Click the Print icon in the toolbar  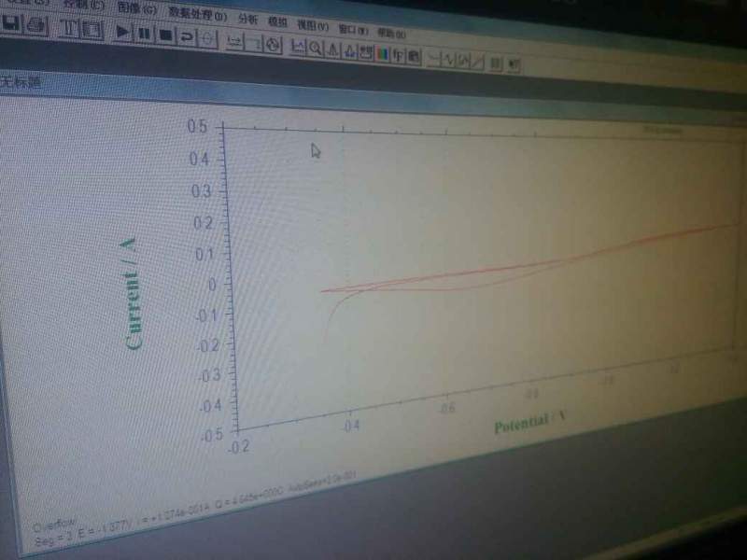(36, 25)
